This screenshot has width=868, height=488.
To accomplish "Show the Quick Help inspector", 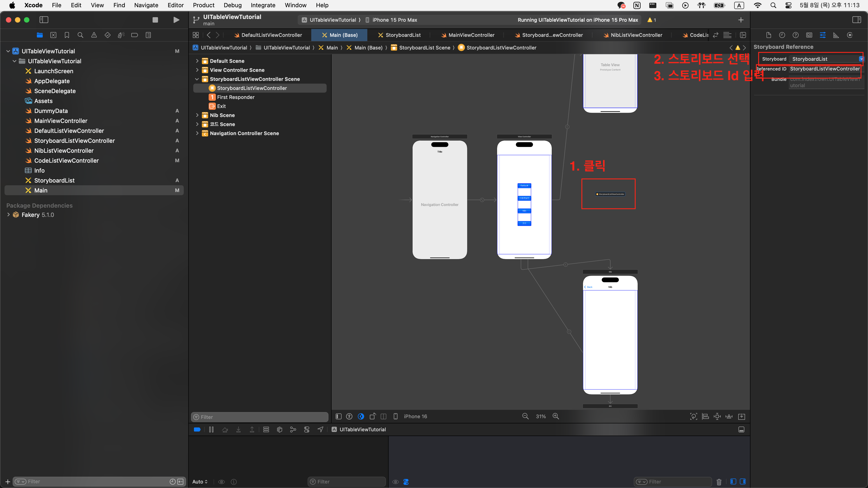I will [796, 35].
